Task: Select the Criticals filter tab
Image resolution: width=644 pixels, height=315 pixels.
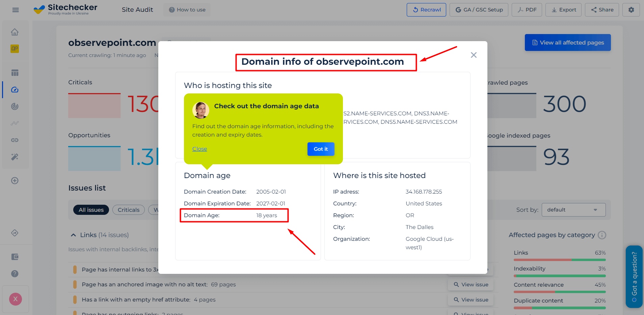Action: [x=129, y=210]
